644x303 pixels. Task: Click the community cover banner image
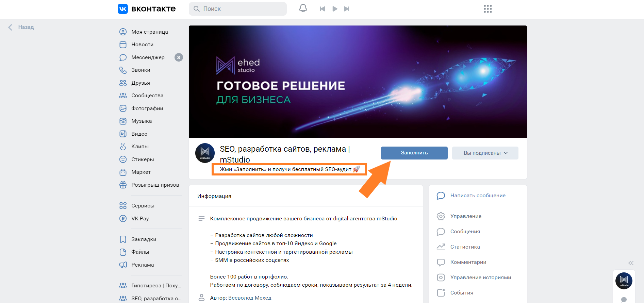pyautogui.click(x=358, y=82)
